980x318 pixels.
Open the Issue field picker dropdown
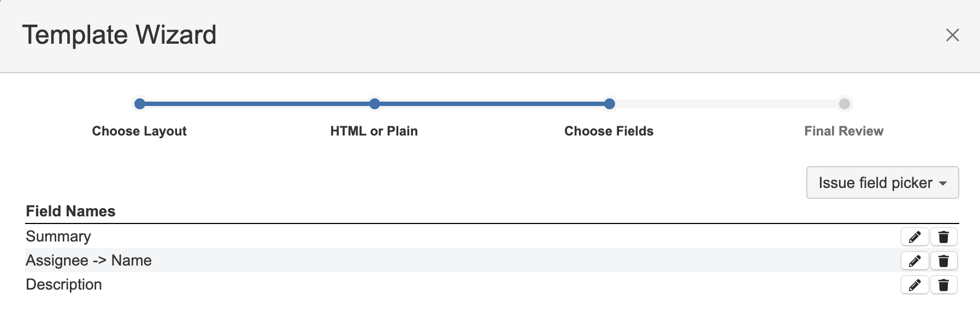[882, 182]
